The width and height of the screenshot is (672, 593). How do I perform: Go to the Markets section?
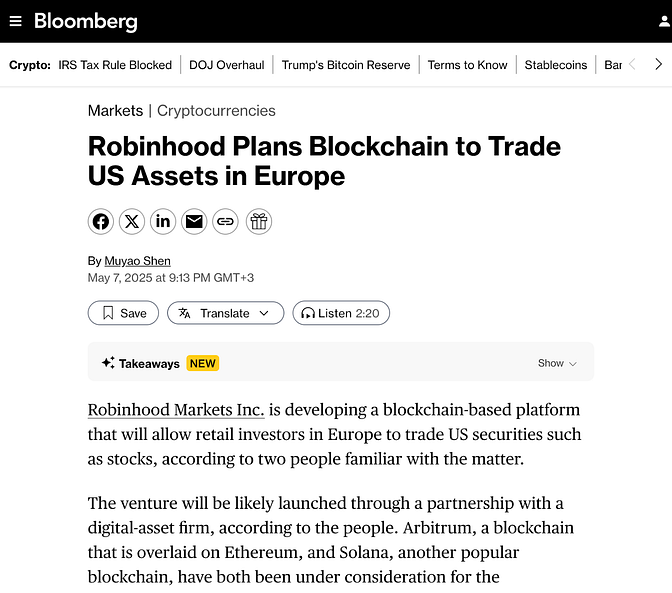click(x=115, y=111)
